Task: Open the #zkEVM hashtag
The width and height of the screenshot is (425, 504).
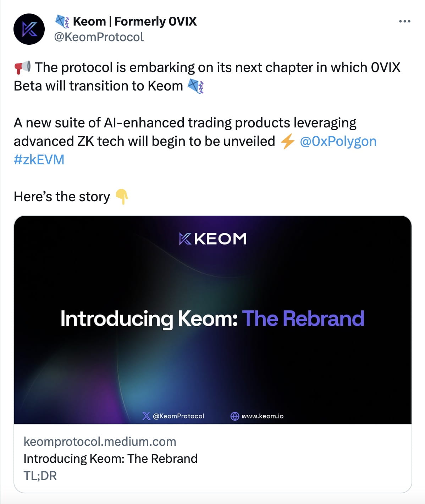Action: click(38, 160)
